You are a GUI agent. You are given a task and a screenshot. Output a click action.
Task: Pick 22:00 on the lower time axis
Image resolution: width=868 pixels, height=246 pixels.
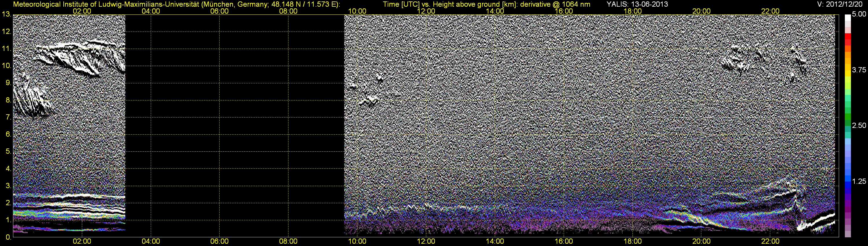770,241
